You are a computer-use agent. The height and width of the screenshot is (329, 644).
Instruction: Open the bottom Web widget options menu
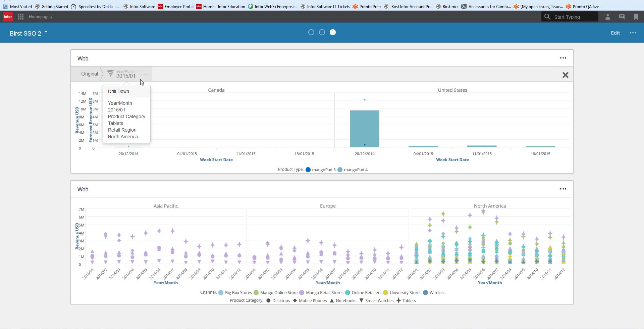563,189
